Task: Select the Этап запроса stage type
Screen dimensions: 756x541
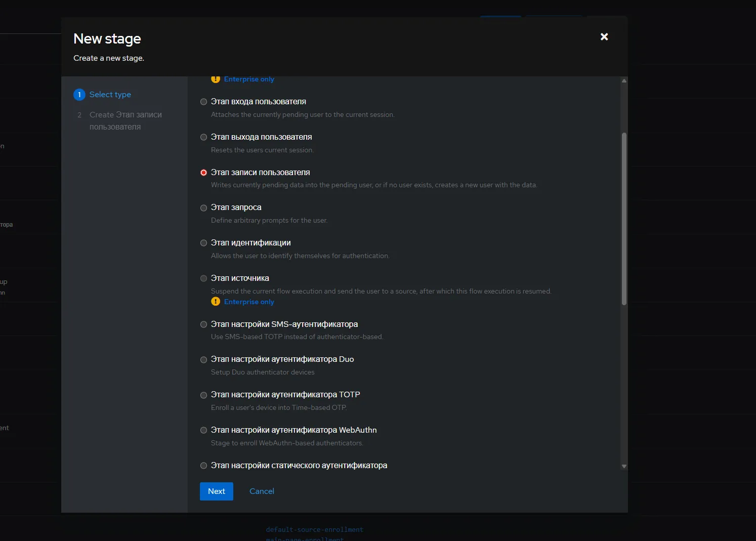Action: (x=203, y=208)
